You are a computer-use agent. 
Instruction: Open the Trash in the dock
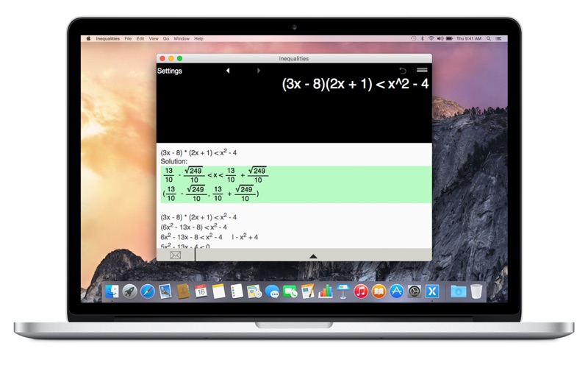[476, 291]
